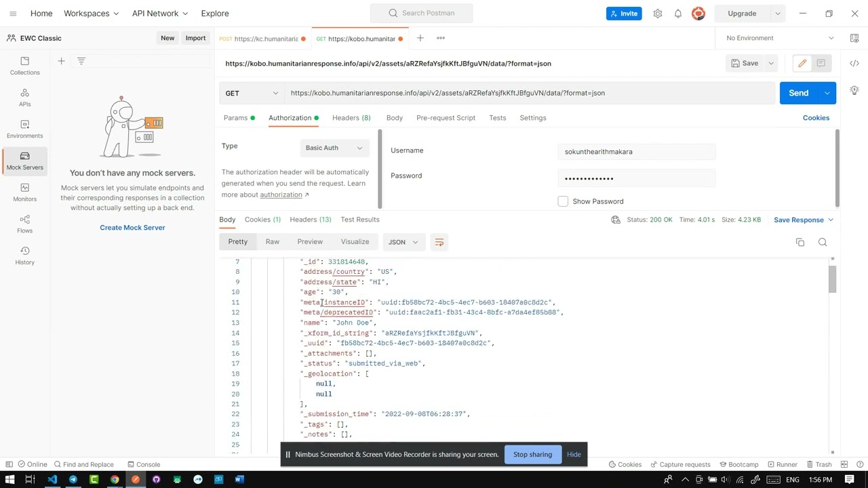Copy response with the copy icon
The width and height of the screenshot is (868, 488).
click(800, 242)
